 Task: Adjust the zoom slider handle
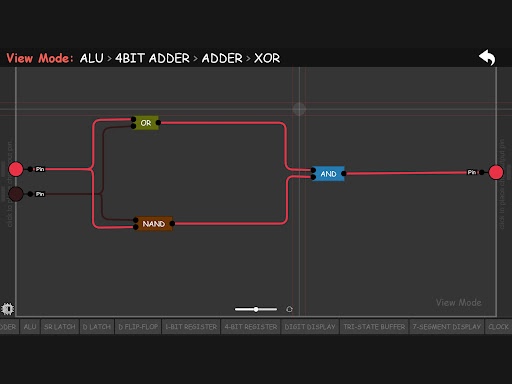[256, 309]
